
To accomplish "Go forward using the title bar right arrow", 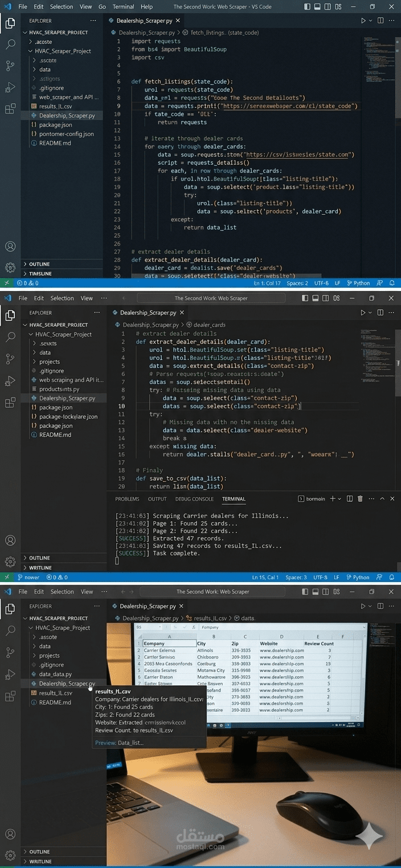I will pos(132,592).
